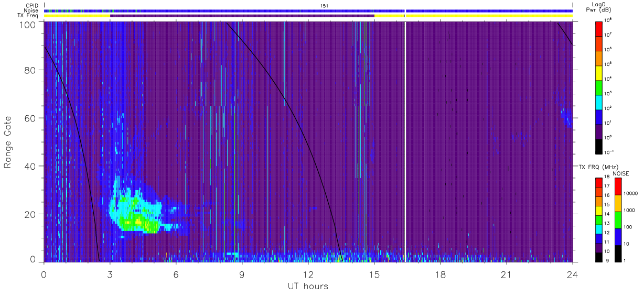Image resolution: width=644 pixels, height=297 pixels.
Task: Select the black bottom segment of the TX FRQ colorbar
Action: 599,257
